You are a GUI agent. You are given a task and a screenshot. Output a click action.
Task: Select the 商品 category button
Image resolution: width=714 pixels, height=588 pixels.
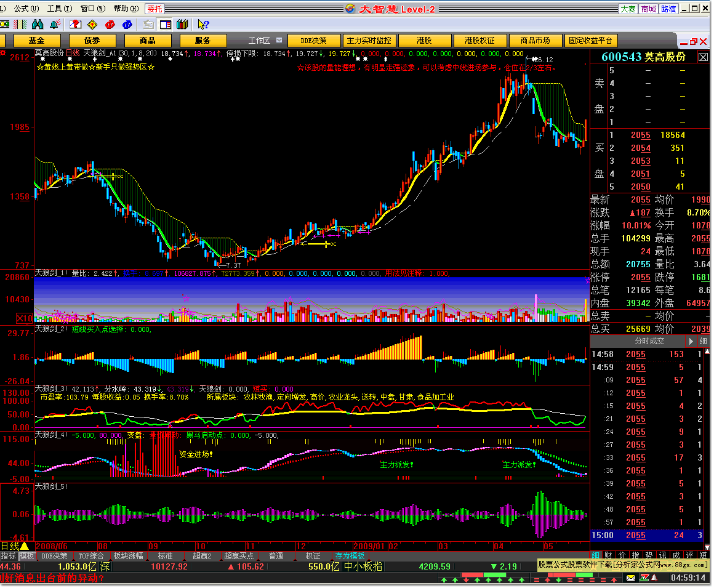pyautogui.click(x=147, y=41)
